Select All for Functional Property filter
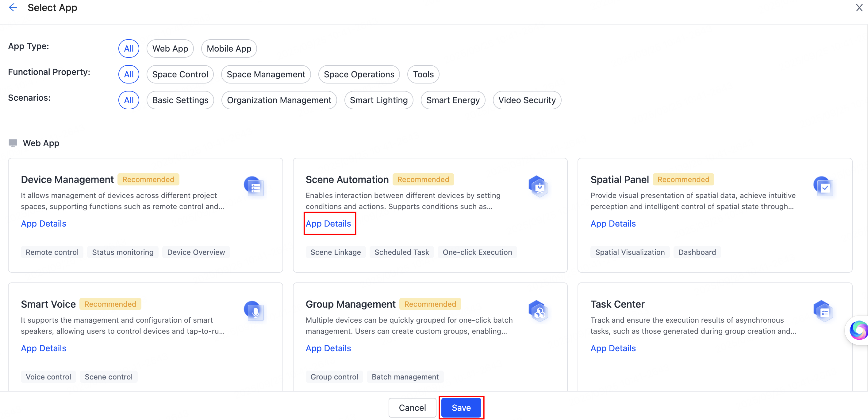Image resolution: width=868 pixels, height=420 pixels. [129, 74]
